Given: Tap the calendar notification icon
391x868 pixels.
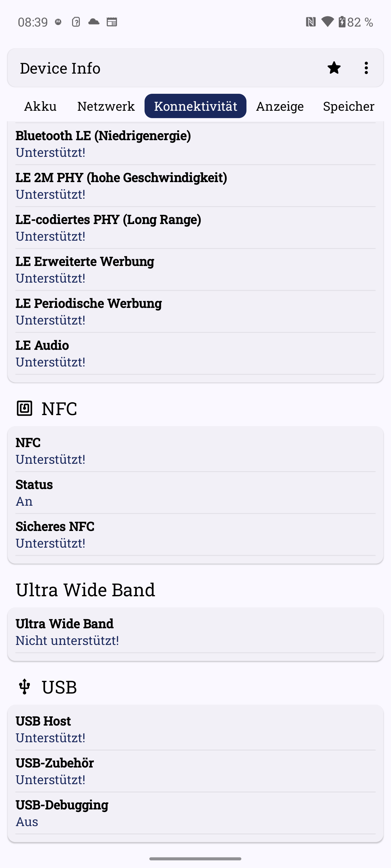Looking at the screenshot, I should [x=112, y=22].
